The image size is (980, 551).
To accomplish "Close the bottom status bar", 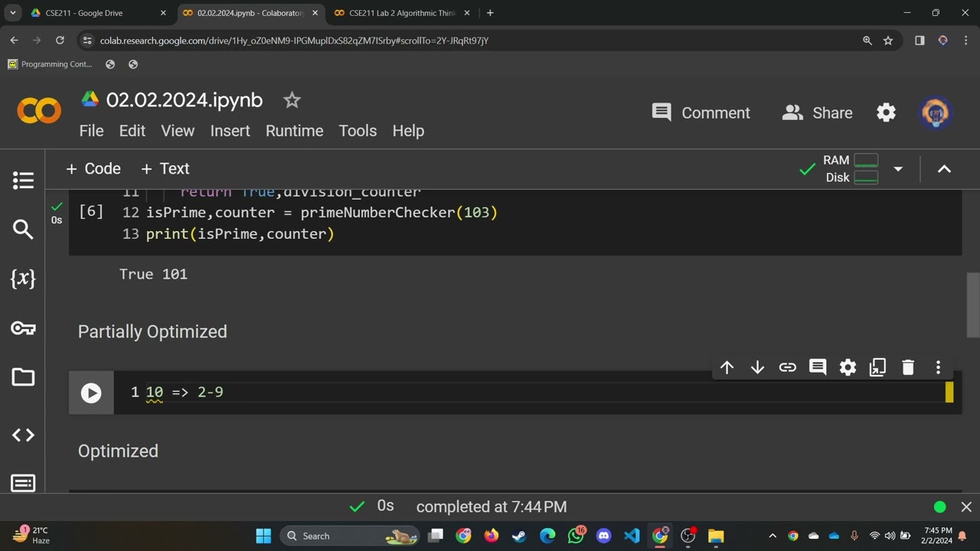I will 966,507.
